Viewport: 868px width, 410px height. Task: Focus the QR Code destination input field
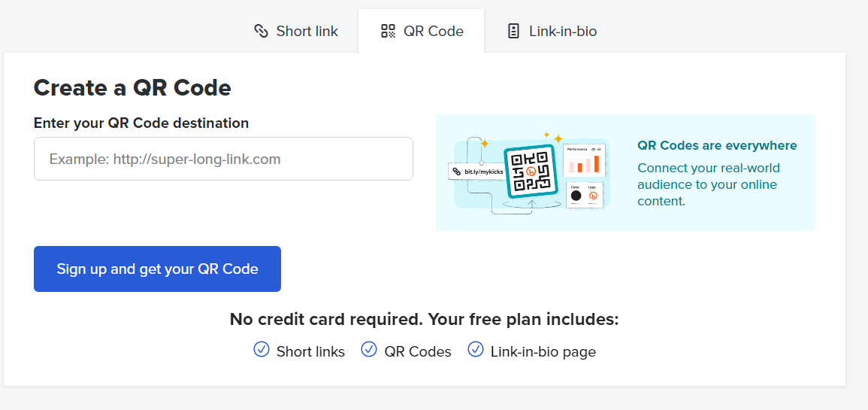pyautogui.click(x=223, y=159)
